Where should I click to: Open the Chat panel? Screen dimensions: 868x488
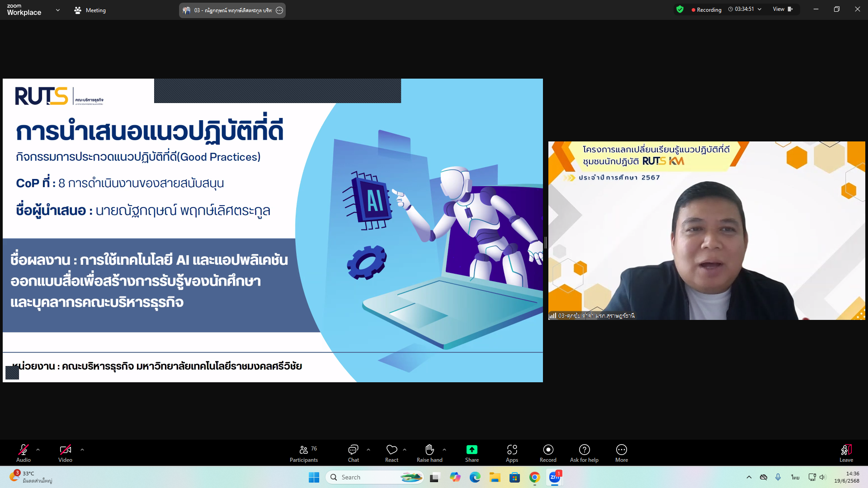[x=353, y=453]
